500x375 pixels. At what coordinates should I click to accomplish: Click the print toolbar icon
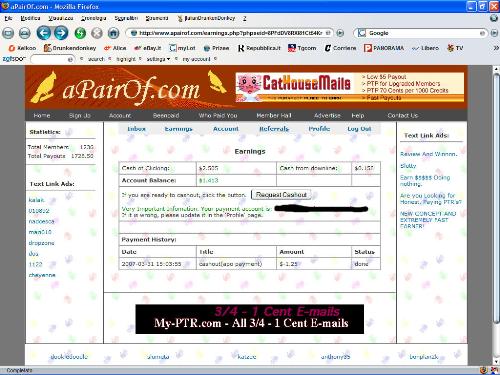24,33
